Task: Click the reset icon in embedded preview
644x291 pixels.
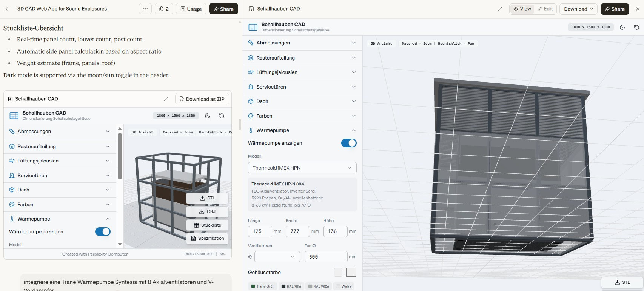Action: click(222, 116)
